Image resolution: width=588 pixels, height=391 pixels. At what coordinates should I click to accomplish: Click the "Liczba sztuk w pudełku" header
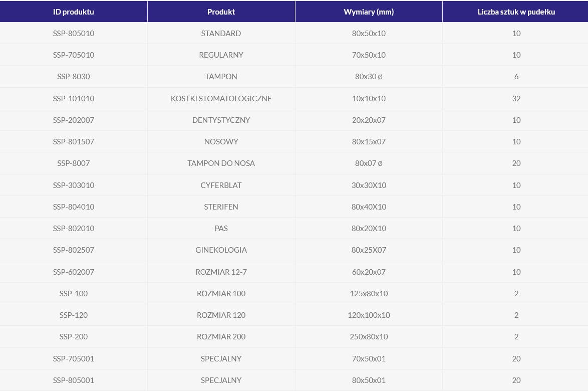[x=516, y=12]
